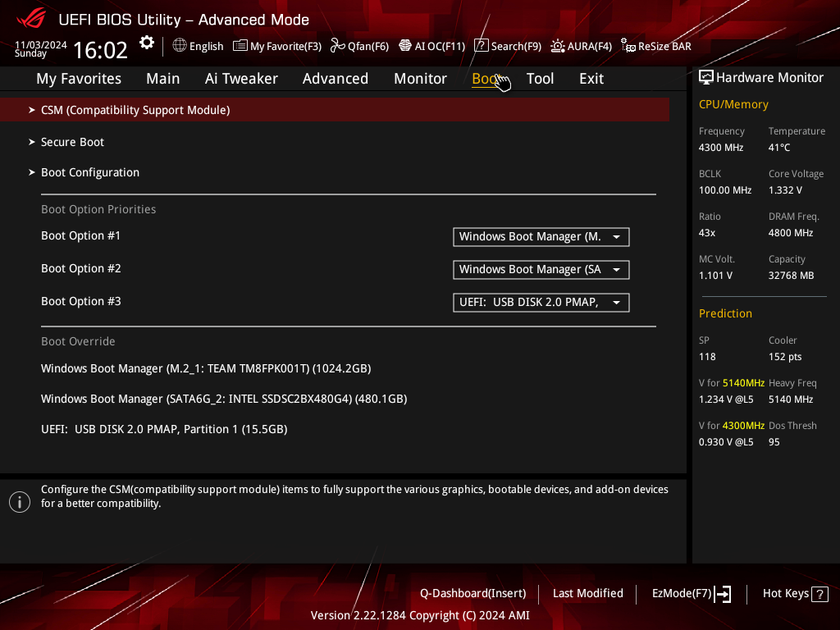Select the Monitor tab
Image resolution: width=840 pixels, height=630 pixels.
(x=421, y=79)
